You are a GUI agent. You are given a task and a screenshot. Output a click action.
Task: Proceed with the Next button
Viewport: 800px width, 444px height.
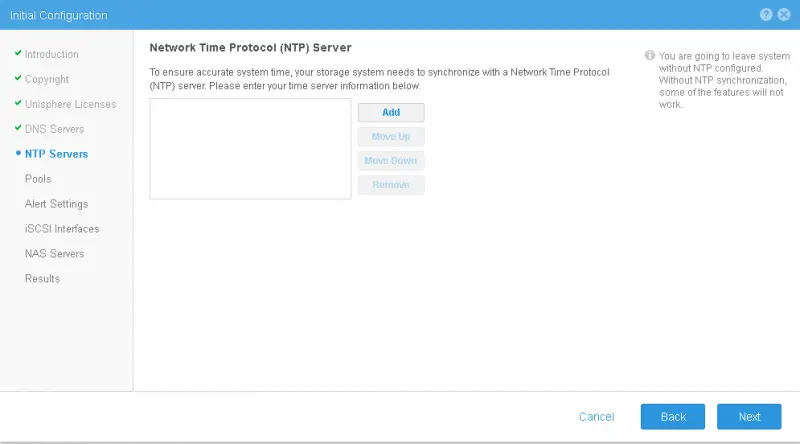(x=749, y=417)
